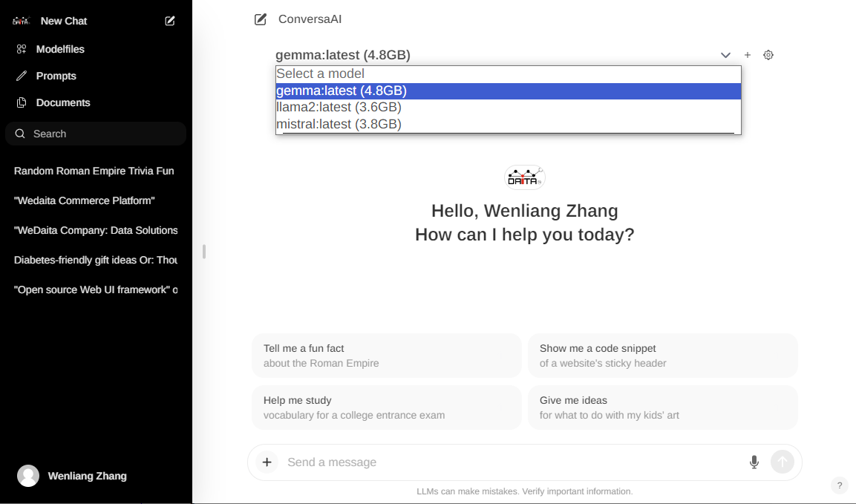
Task: Click the Tell me a fun fact suggestion
Action: point(386,355)
